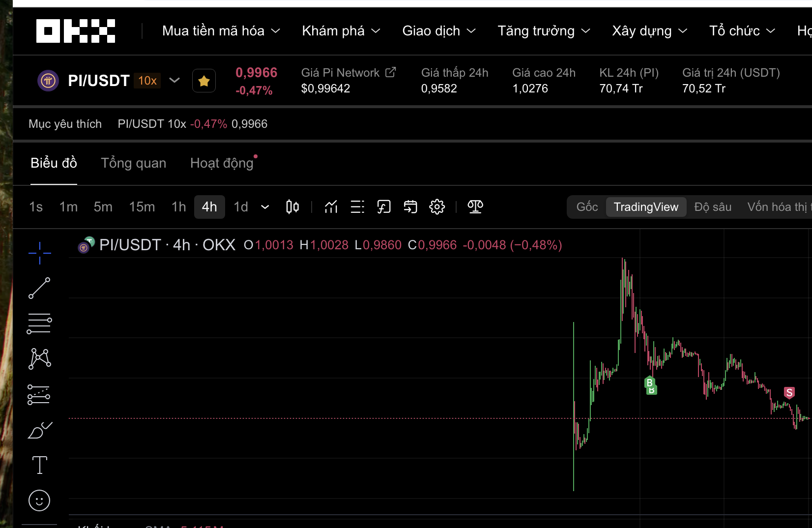The height and width of the screenshot is (528, 812).
Task: Open the Giao dịch menu
Action: tap(439, 31)
